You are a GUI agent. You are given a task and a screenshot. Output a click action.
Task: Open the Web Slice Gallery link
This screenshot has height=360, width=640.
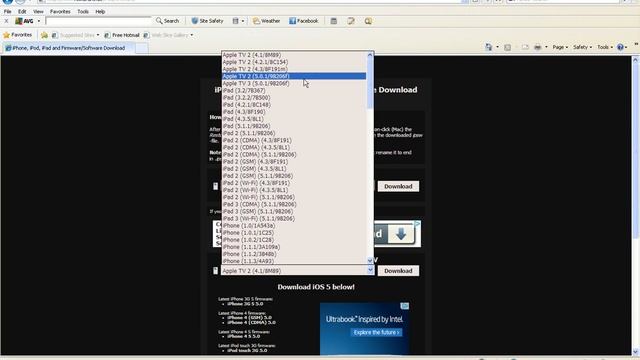[168, 35]
